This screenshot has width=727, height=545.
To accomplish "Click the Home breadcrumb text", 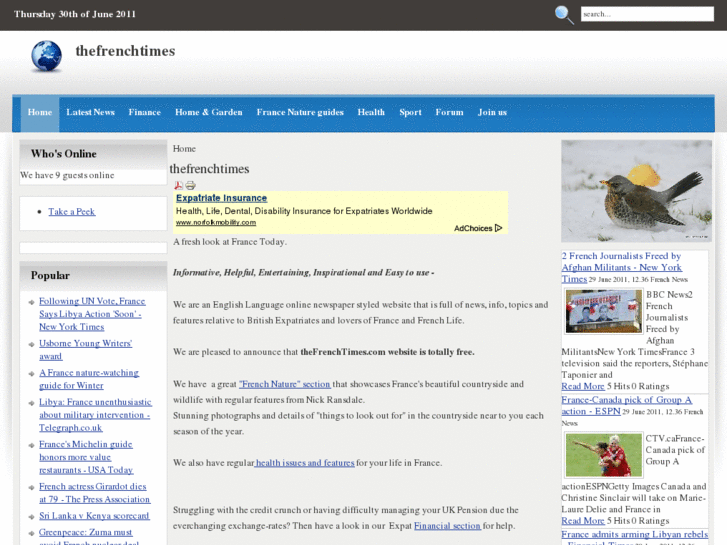I will pos(184,148).
